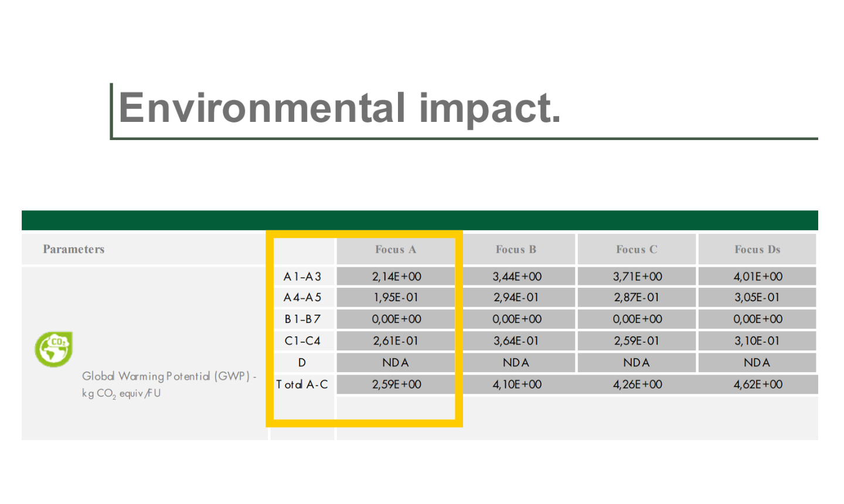
Task: Click the 'Total A-C' row label
Action: pos(302,384)
